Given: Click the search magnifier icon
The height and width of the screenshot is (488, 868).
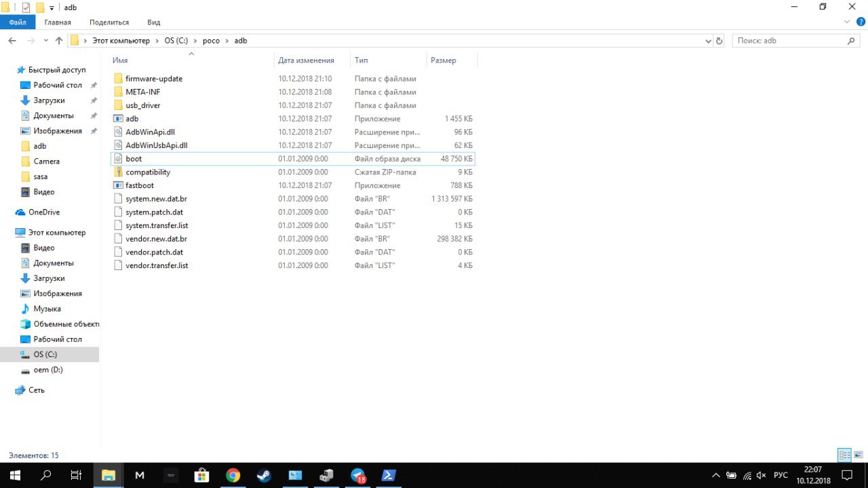Looking at the screenshot, I should pos(852,41).
